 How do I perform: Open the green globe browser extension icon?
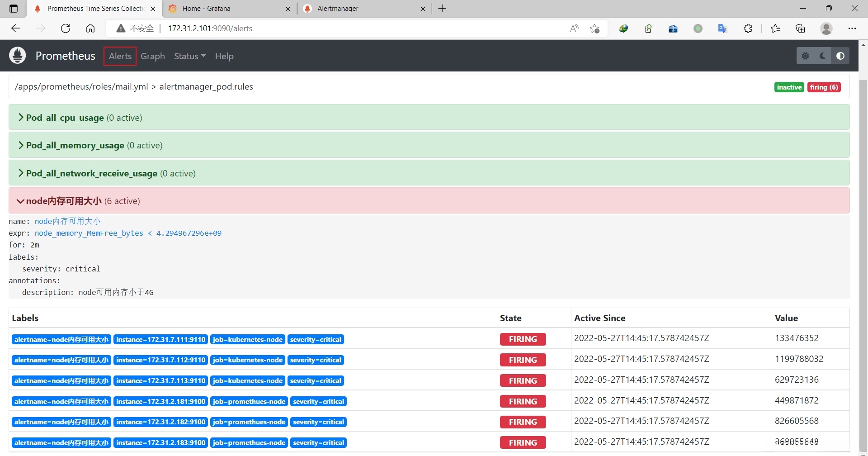click(x=623, y=28)
